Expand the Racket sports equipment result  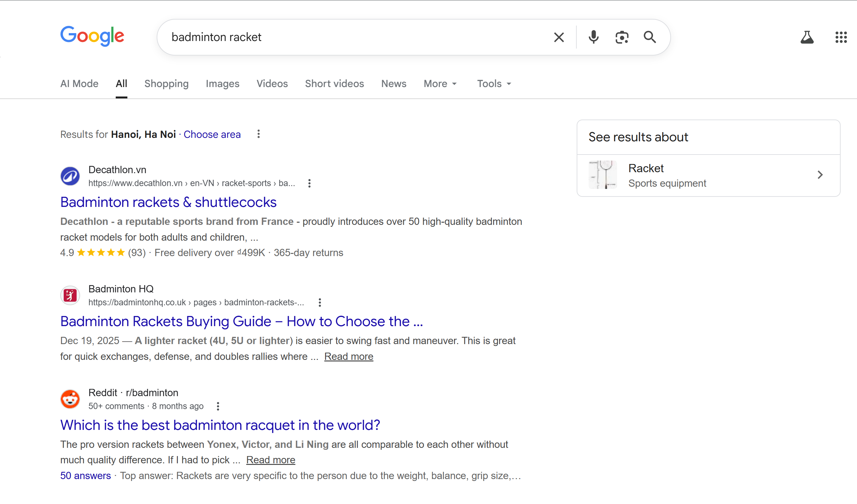pos(819,175)
